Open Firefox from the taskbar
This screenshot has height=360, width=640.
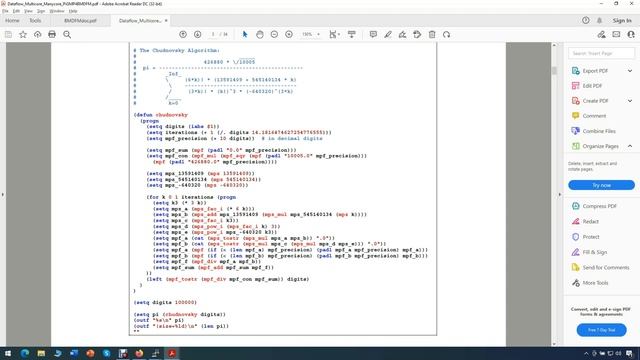139,353
